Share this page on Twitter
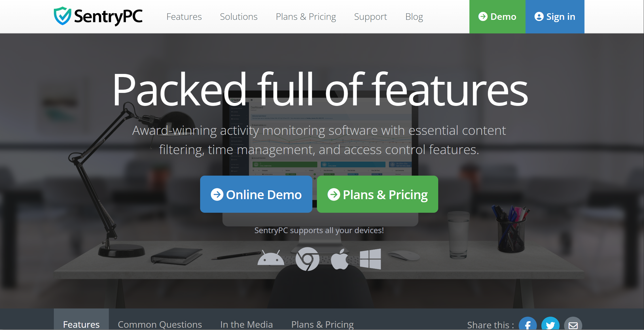The image size is (644, 330). (550, 324)
